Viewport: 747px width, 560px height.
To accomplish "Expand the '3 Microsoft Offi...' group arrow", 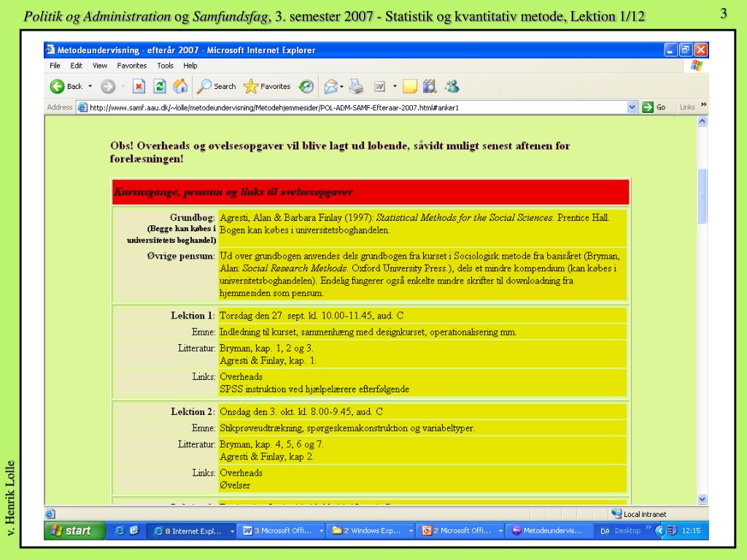I will [322, 531].
